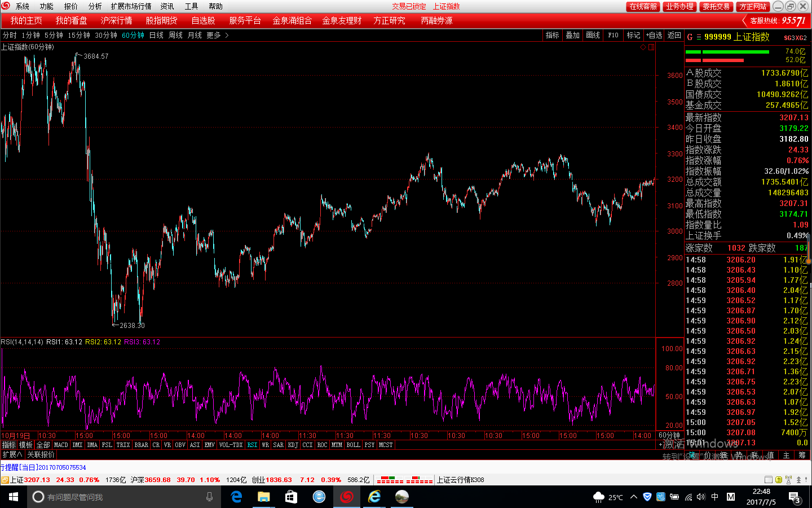
Task: Select the 筹 tab in right panel
Action: tap(802, 455)
